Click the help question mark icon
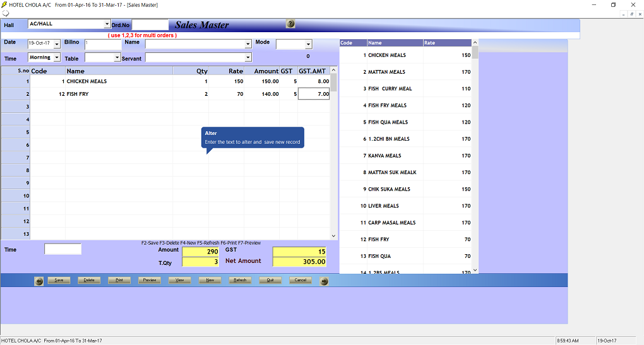The image size is (644, 345). 290,24
